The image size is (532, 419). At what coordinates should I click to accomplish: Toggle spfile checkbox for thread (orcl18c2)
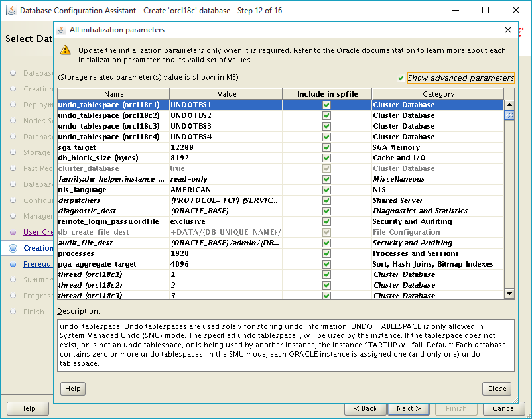click(x=327, y=286)
